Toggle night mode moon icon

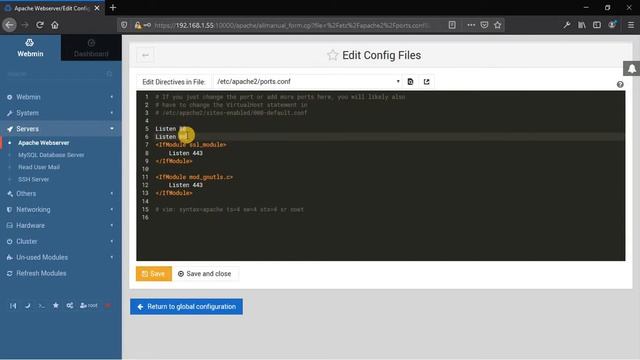(x=27, y=306)
